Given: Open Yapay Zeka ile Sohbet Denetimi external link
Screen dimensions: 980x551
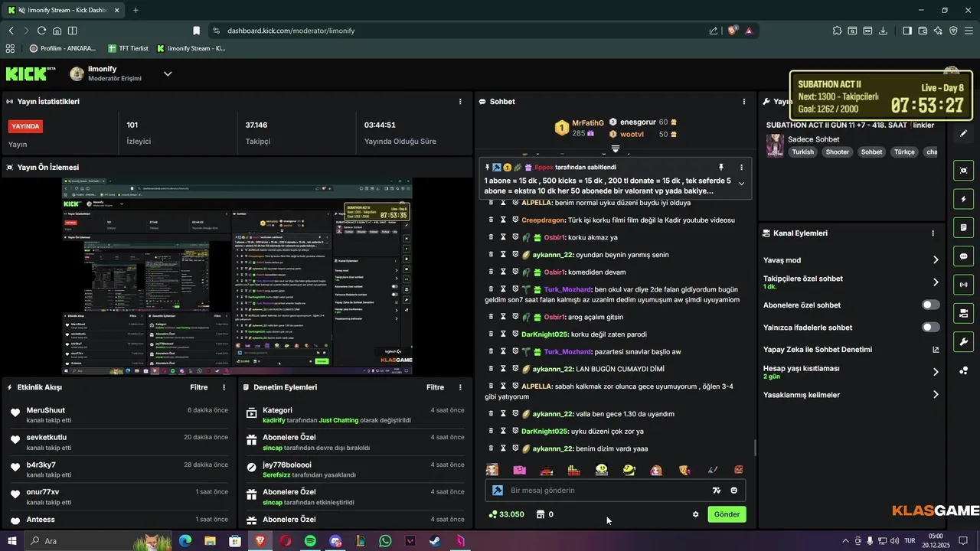Looking at the screenshot, I should [x=936, y=350].
